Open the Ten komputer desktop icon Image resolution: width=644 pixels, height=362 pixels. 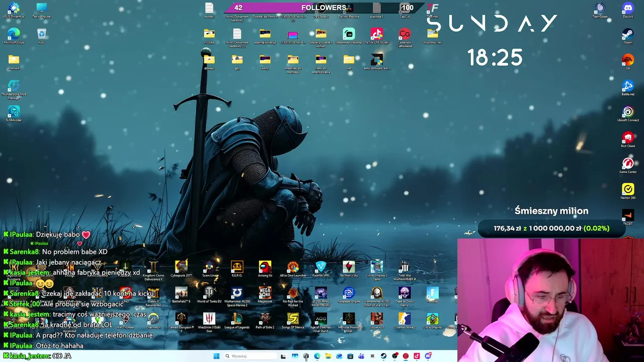(x=42, y=11)
